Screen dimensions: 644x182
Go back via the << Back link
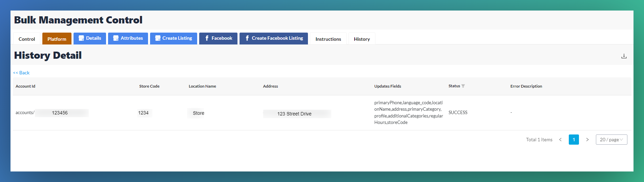21,73
